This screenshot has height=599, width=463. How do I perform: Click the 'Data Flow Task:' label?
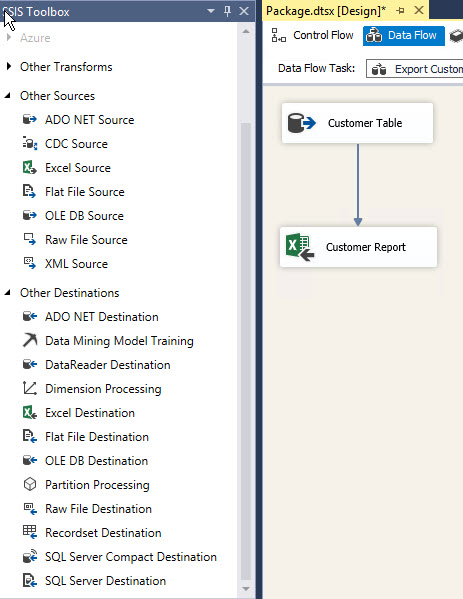click(316, 68)
